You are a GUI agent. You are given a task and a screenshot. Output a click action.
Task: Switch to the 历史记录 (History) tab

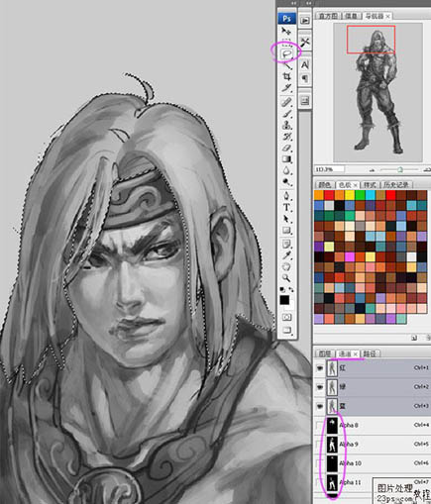pos(396,185)
